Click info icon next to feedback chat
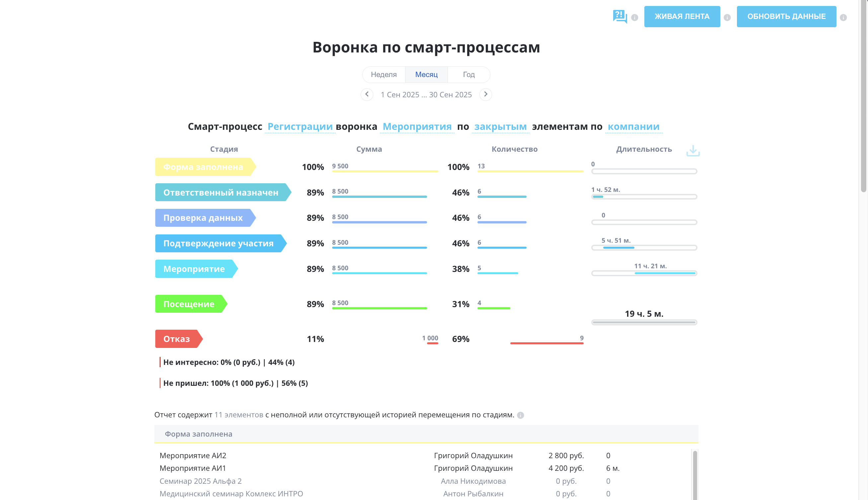Screen dimensions: 868x500 click(634, 17)
